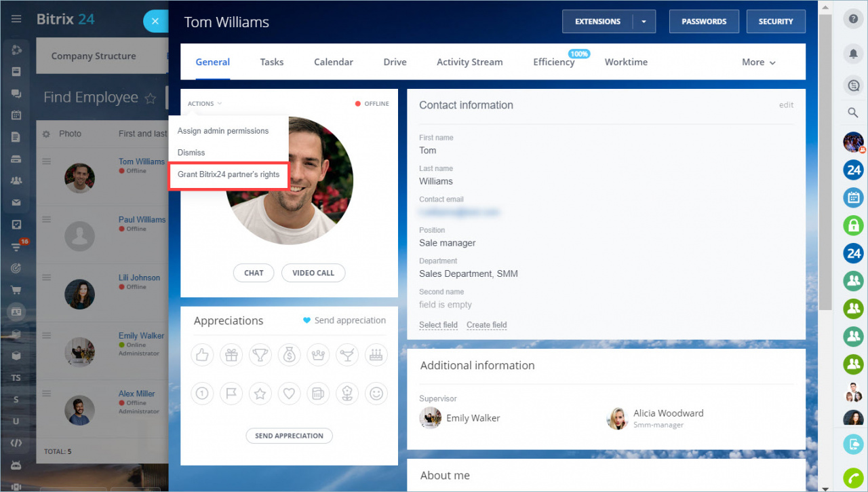Choose the smiley face appreciation icon
Image resolution: width=868 pixels, height=492 pixels.
(x=376, y=393)
